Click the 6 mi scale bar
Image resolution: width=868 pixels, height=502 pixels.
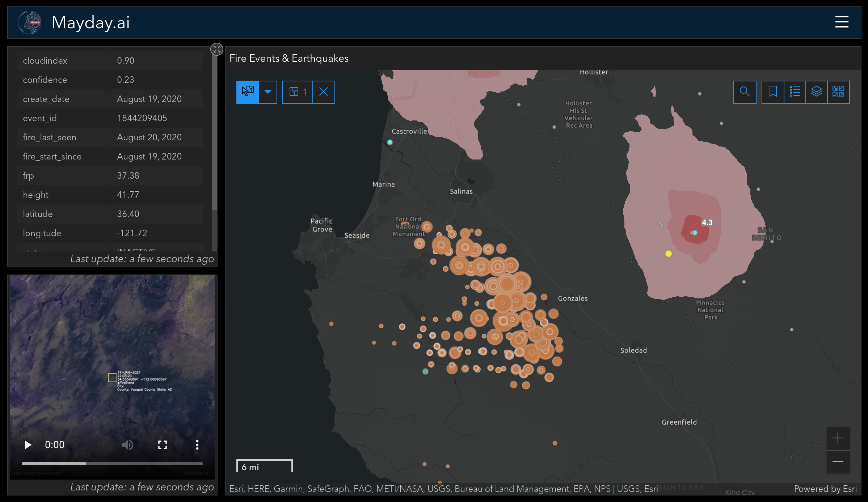pyautogui.click(x=264, y=466)
